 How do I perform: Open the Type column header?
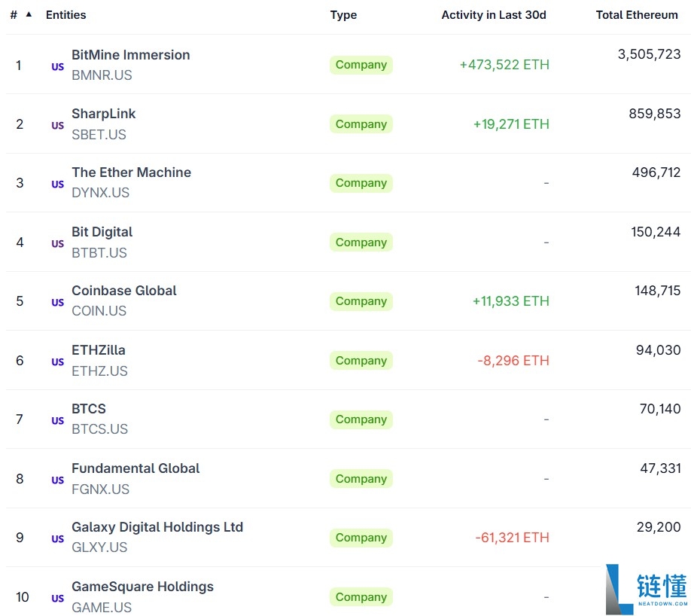click(343, 14)
